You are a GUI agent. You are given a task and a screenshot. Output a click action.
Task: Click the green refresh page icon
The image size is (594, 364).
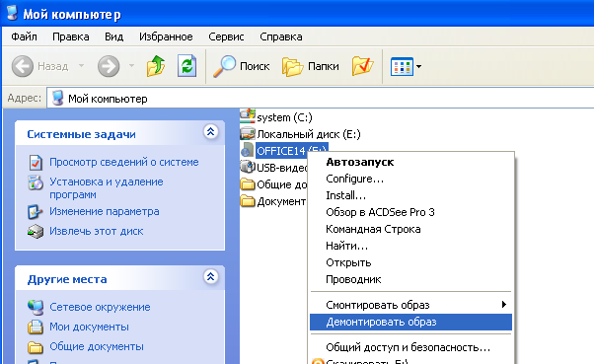pos(186,66)
